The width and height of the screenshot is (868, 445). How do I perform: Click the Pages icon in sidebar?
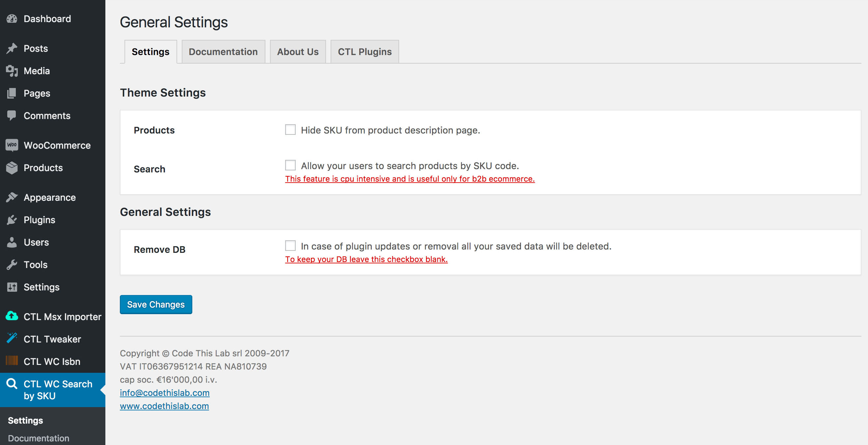click(x=12, y=94)
